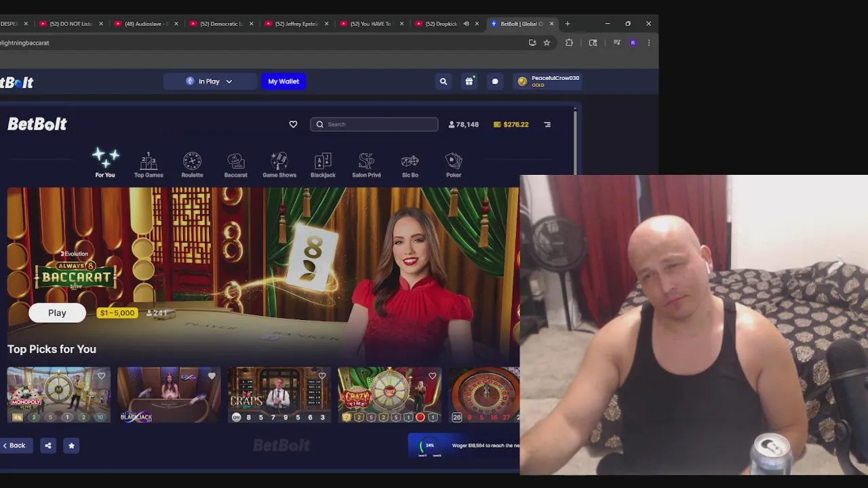Open the gift rewards icon
The image size is (868, 488).
(x=469, y=81)
